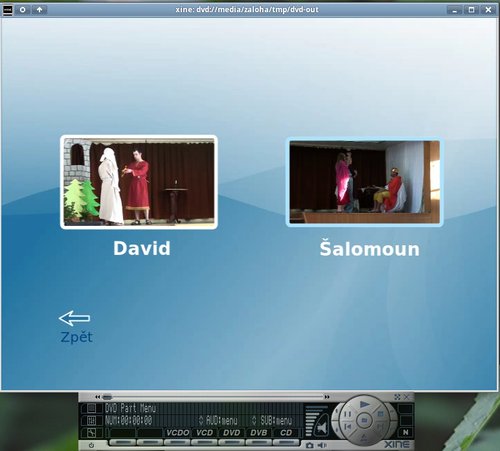Click the NUM:00:00:00 time display
The width and height of the screenshot is (500, 451).
point(129,420)
